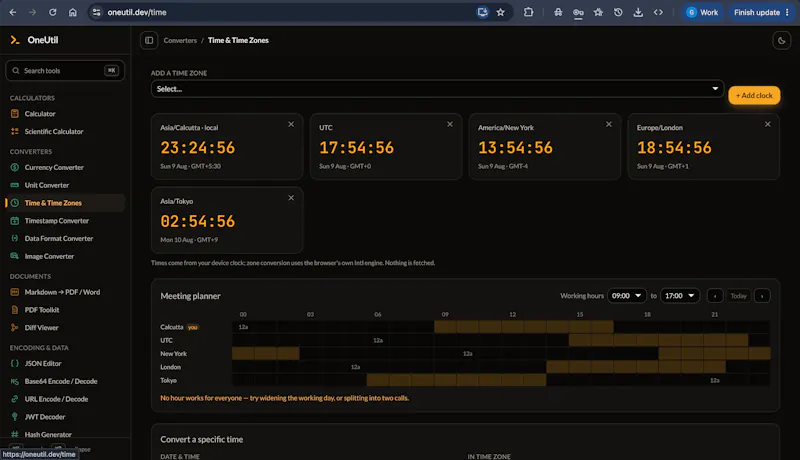
Task: Switch theme with the moon icon
Action: tap(781, 40)
